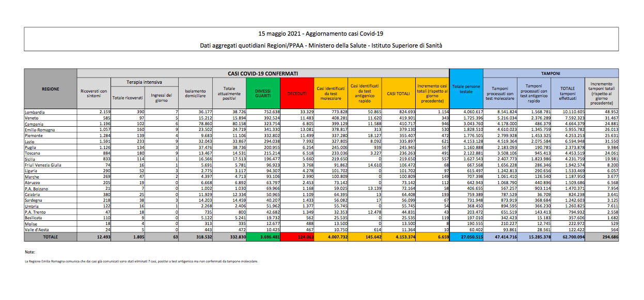Click the orange CASI TOTALI column header

tap(398, 93)
